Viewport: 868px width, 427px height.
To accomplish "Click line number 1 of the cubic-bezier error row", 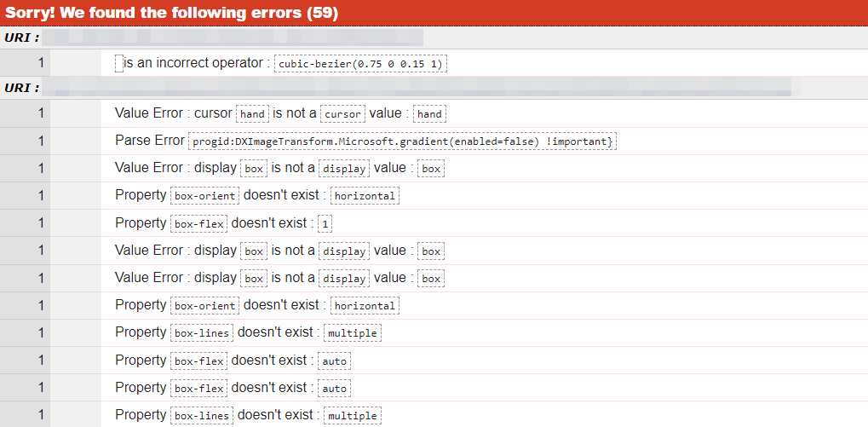I will 41,63.
